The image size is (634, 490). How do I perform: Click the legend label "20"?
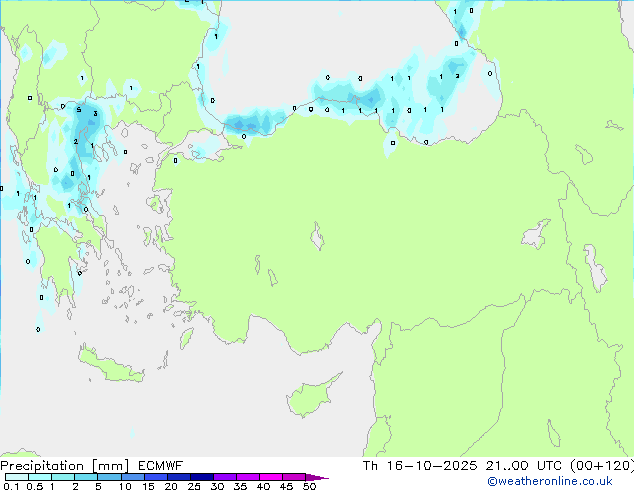(171, 486)
